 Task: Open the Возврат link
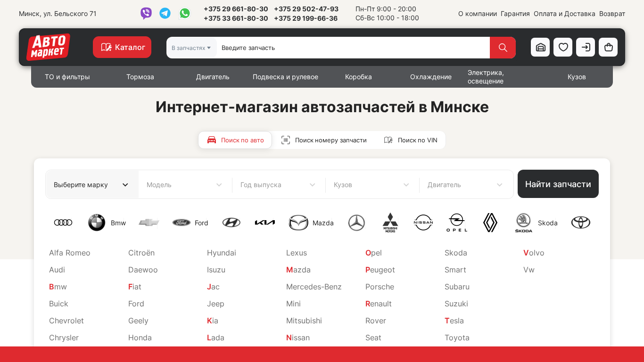click(x=612, y=14)
